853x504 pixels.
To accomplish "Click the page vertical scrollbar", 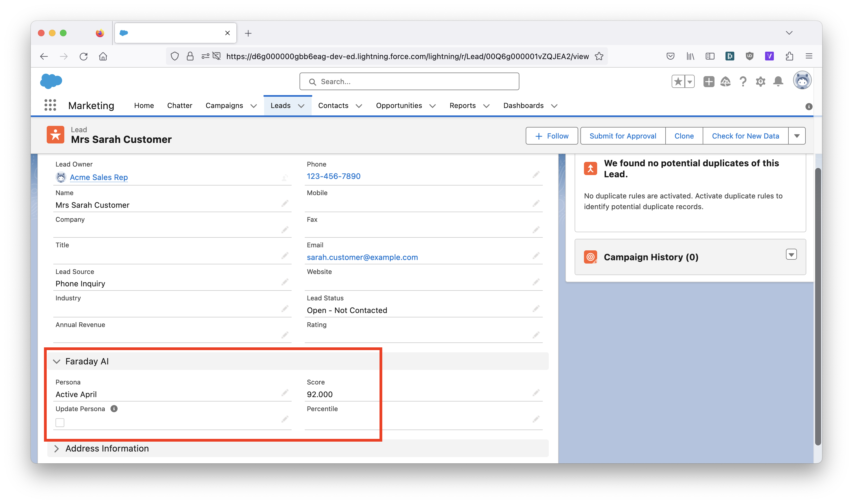I will 818,306.
